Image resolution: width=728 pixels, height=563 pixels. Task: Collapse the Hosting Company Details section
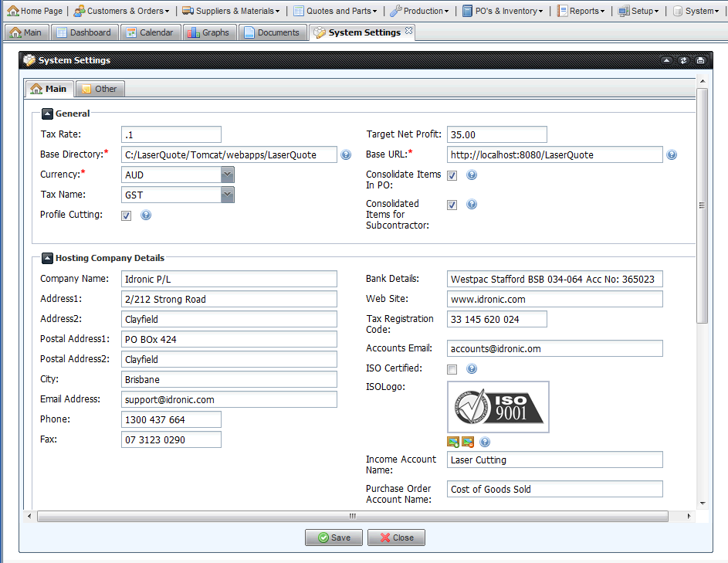(47, 259)
